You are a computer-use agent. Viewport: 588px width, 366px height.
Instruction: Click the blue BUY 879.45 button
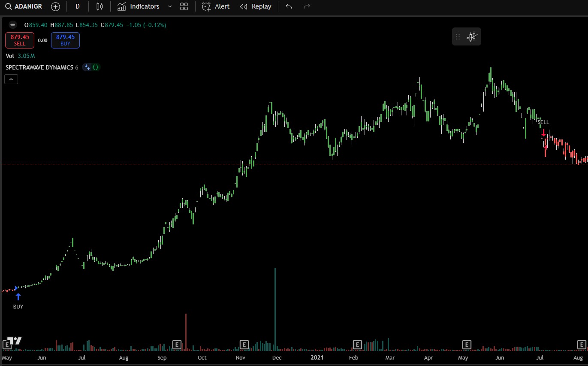tap(65, 40)
